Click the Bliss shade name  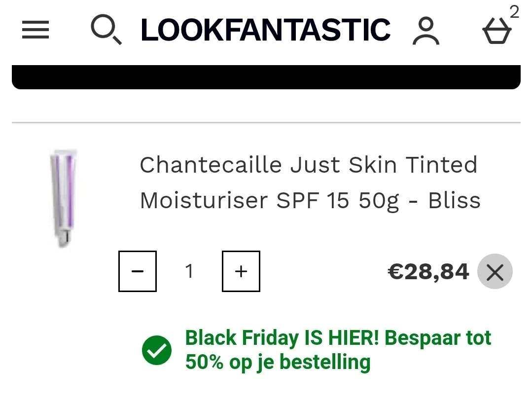[454, 201]
